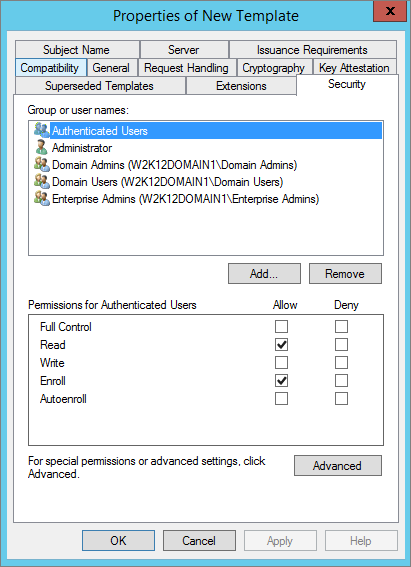
Task: Click the Domain Admins group icon
Action: pyautogui.click(x=42, y=165)
